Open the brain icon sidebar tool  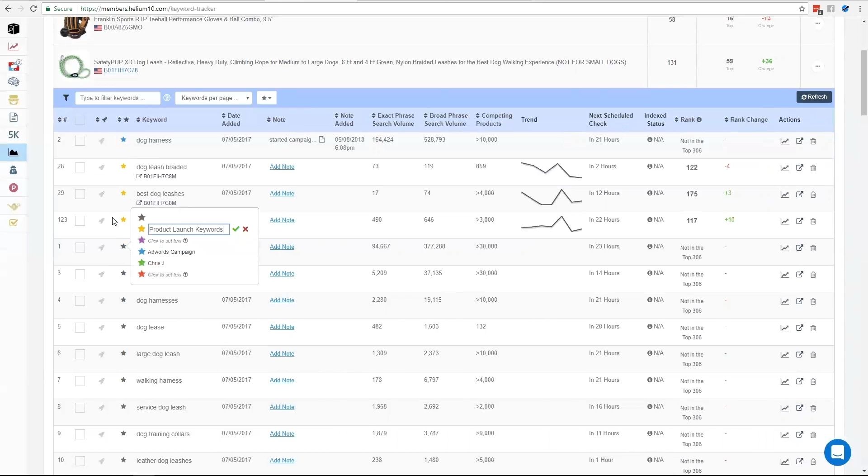(14, 82)
